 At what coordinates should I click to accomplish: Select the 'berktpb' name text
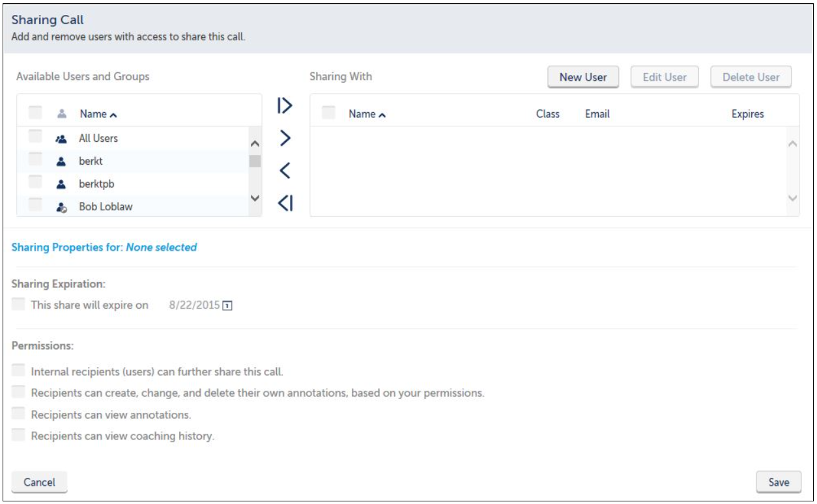[96, 184]
